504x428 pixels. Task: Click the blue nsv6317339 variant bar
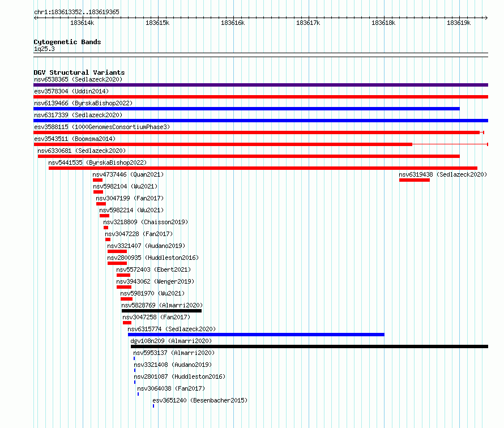[x=260, y=121]
